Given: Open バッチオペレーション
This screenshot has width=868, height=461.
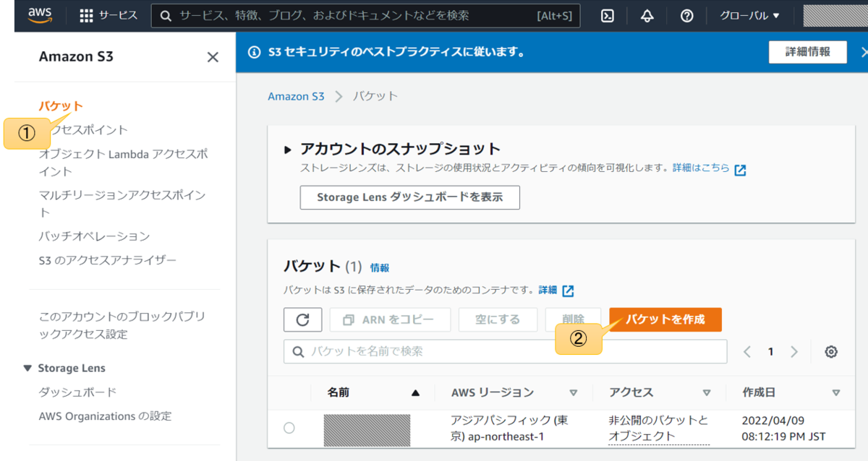Looking at the screenshot, I should 94,236.
